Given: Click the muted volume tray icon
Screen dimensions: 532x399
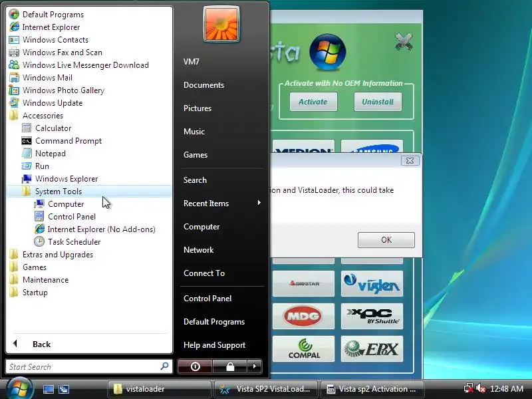Looking at the screenshot, I should pyautogui.click(x=480, y=388).
